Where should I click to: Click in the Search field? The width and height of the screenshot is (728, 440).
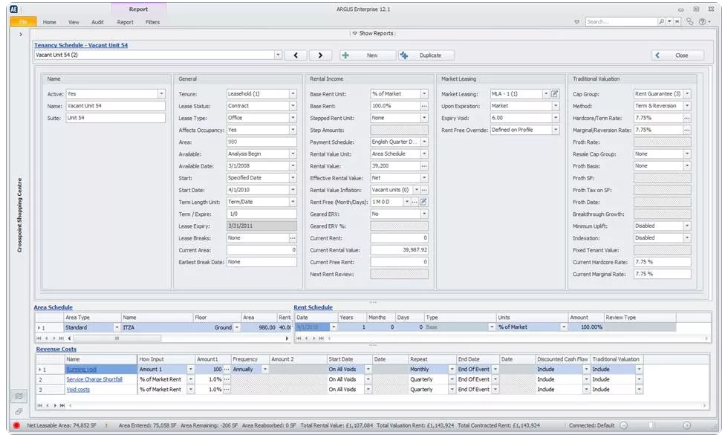621,22
